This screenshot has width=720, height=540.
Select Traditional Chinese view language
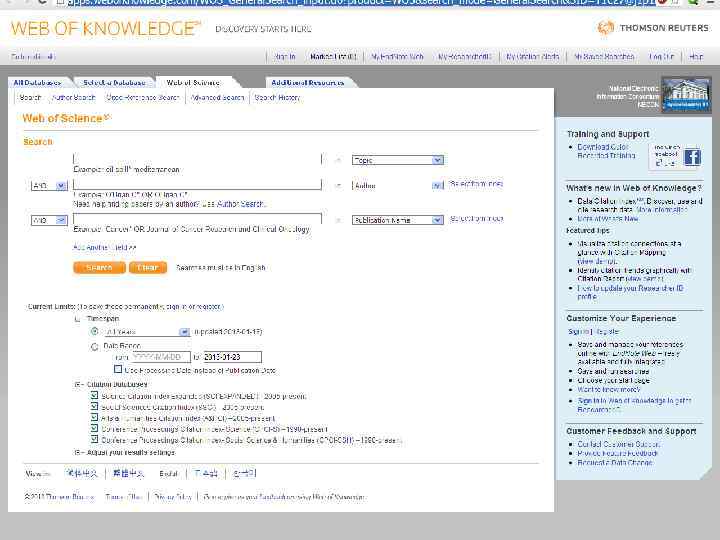[128, 473]
